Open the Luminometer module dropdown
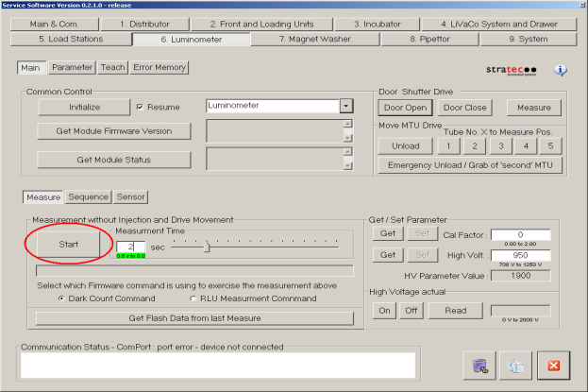The image size is (588, 392). coord(345,108)
